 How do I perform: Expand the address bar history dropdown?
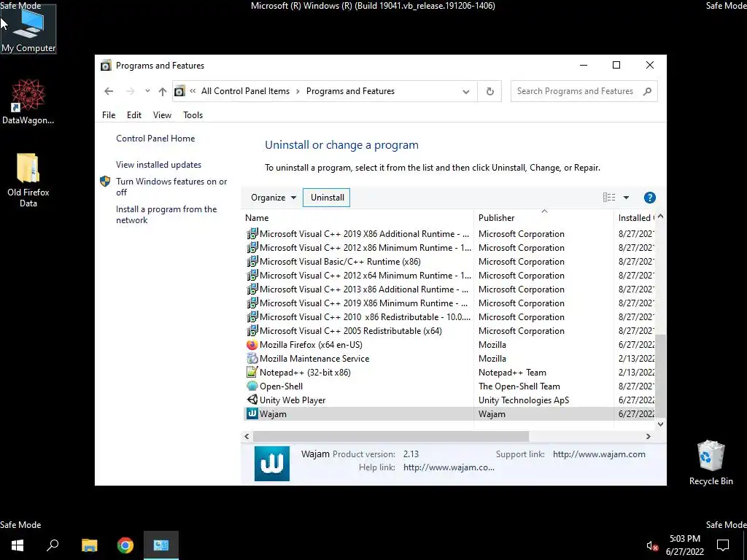pos(466,91)
